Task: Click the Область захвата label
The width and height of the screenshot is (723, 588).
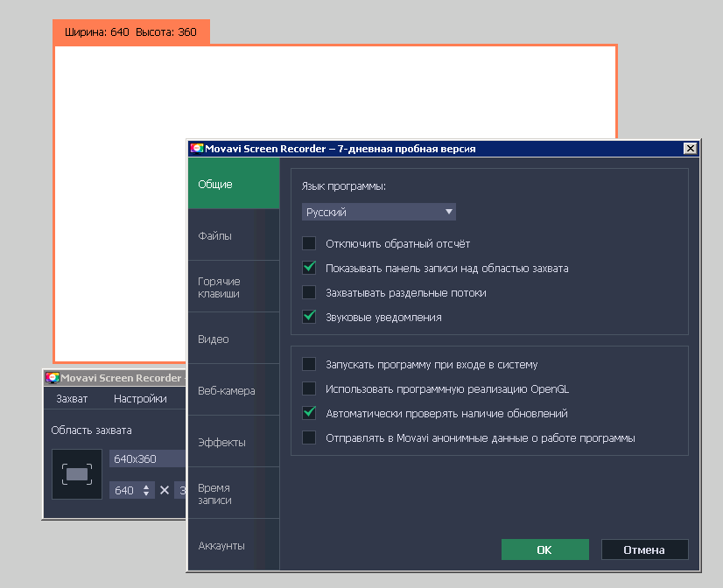Action: [91, 430]
